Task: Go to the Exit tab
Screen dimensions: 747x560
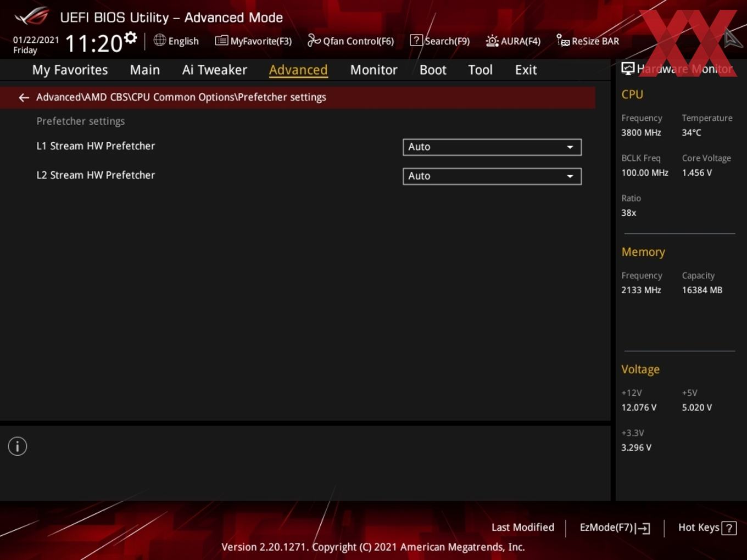Action: (x=526, y=70)
